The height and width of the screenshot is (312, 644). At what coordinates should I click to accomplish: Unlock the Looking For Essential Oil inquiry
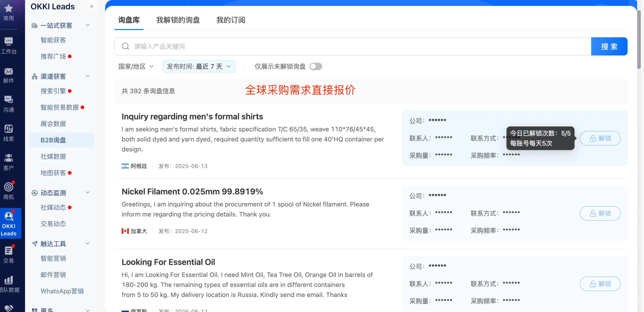(600, 284)
